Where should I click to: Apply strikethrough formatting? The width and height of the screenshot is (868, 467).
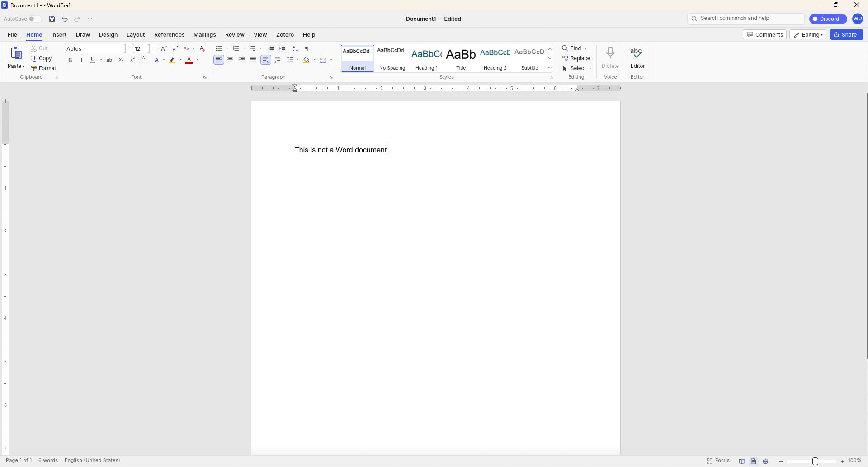(109, 60)
